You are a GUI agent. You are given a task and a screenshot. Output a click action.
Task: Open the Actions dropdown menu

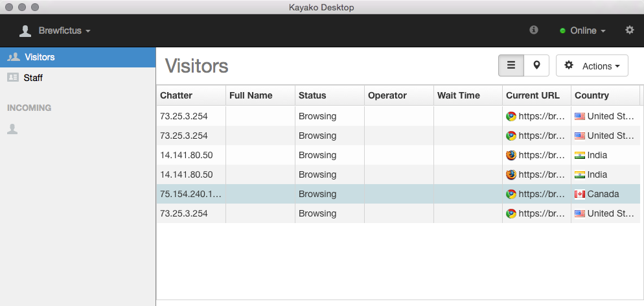pos(592,65)
